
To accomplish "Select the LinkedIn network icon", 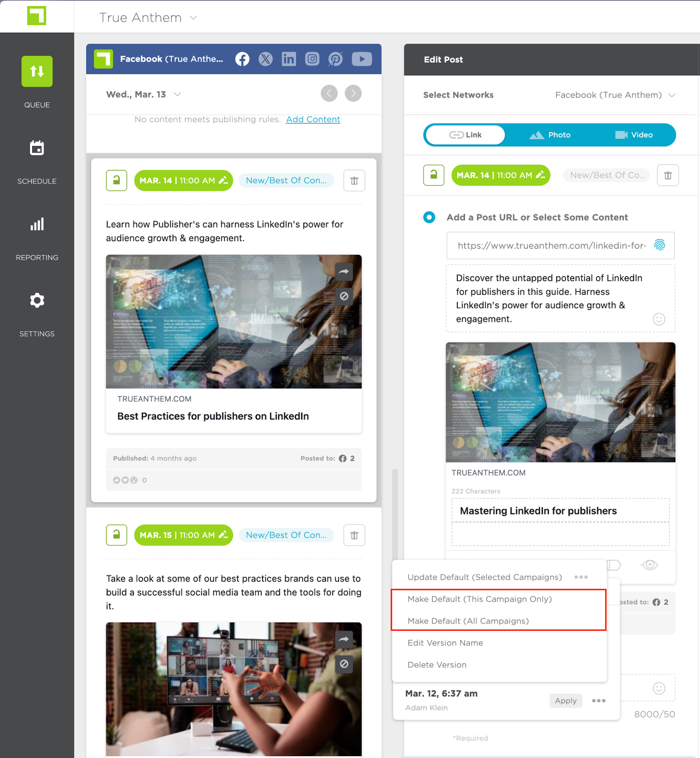I will (x=289, y=59).
